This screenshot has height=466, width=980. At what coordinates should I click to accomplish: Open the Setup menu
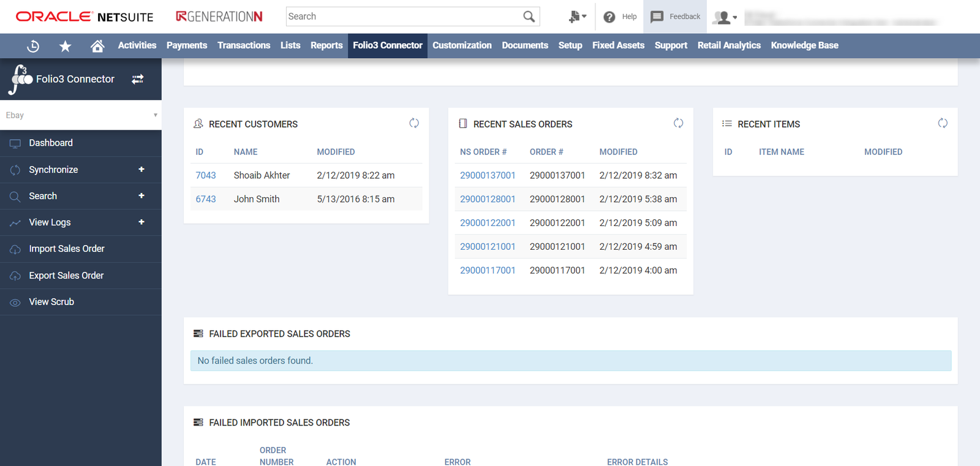coord(570,45)
